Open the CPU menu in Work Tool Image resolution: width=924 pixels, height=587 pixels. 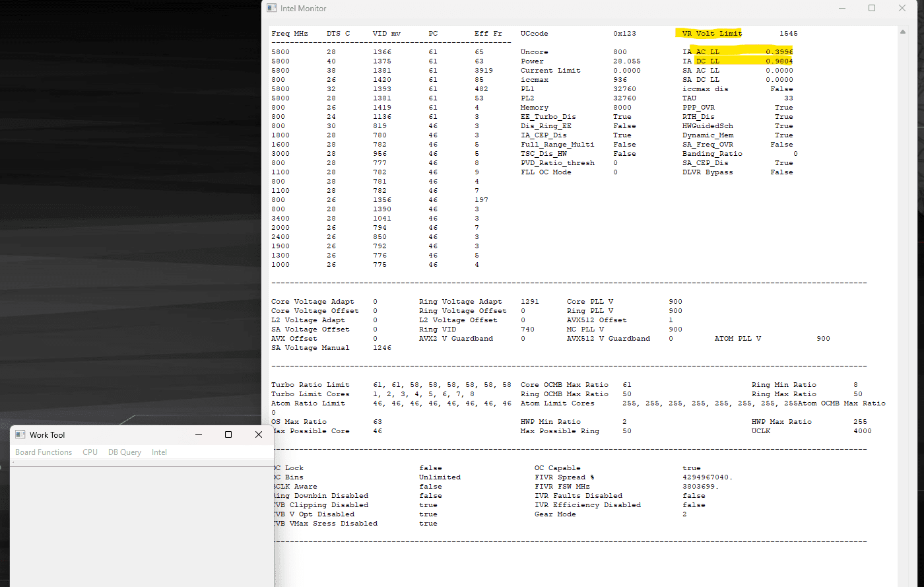90,452
